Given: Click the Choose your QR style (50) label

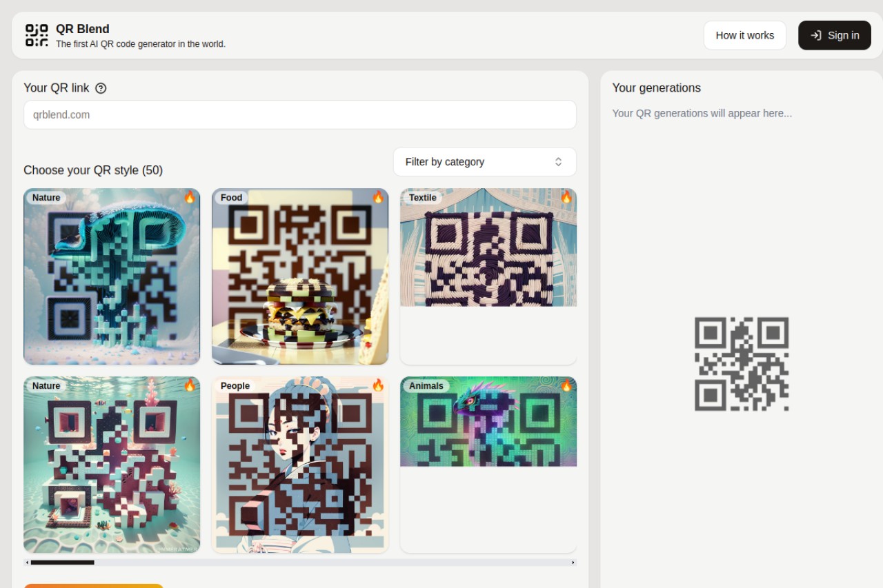Looking at the screenshot, I should tap(93, 170).
